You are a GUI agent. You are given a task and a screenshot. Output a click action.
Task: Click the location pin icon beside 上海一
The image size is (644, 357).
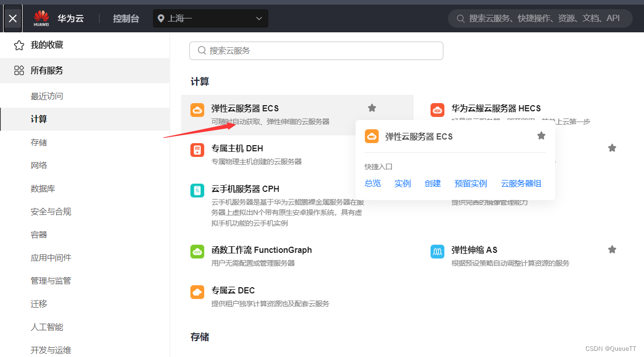pyautogui.click(x=161, y=18)
